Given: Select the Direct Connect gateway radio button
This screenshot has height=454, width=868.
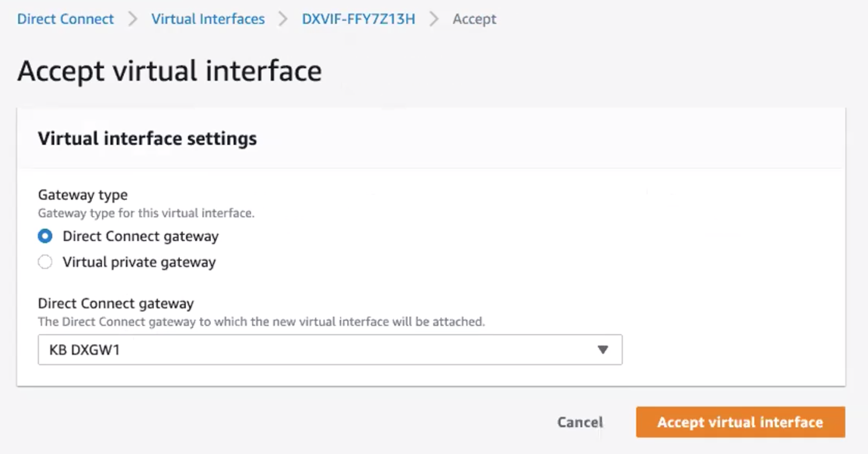Looking at the screenshot, I should click(x=45, y=236).
